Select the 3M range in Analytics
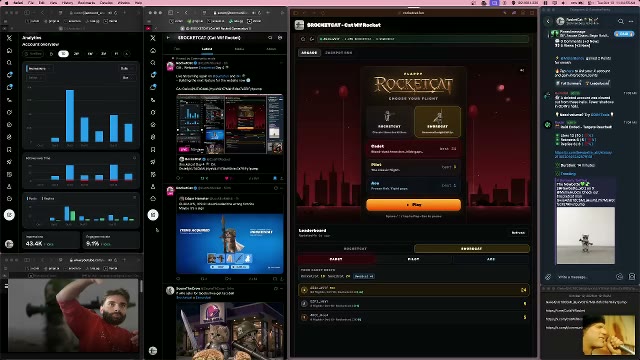640x360 pixels. 104,53
